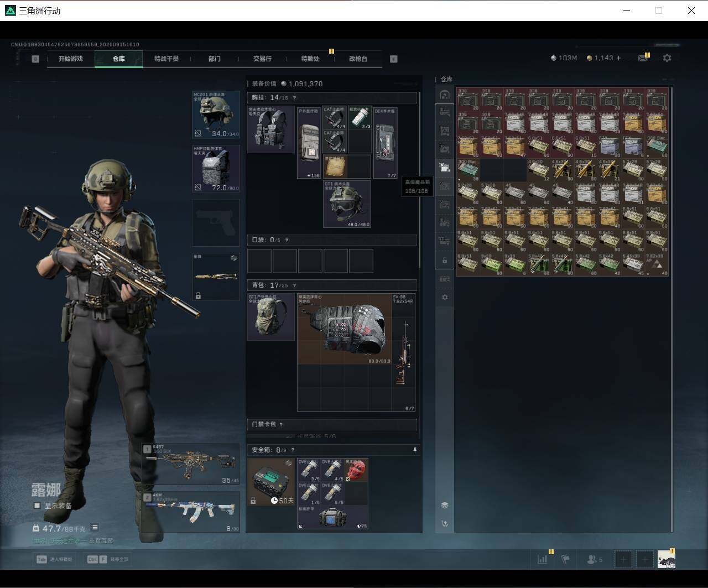Click the second add-teammate plus slot
This screenshot has height=588, width=708.
644,559
